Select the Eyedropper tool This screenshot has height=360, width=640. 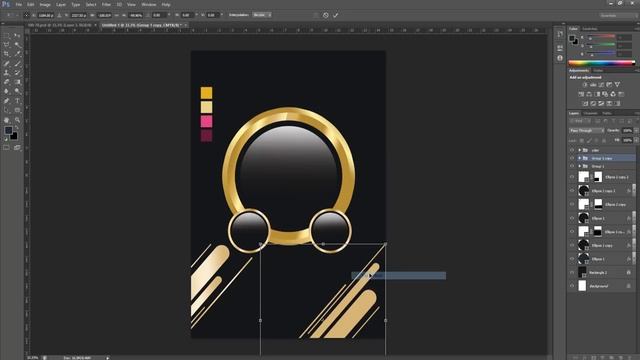click(x=17, y=54)
